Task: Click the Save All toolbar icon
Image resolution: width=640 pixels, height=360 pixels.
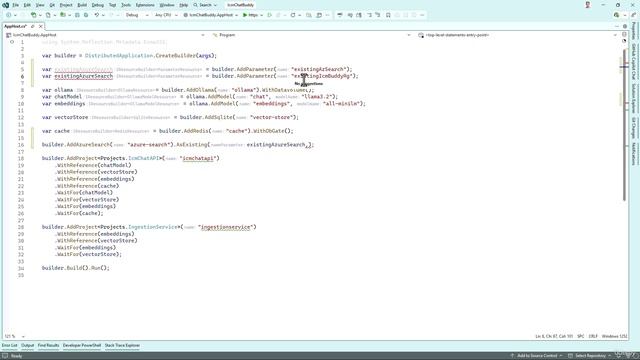Action: (86, 15)
